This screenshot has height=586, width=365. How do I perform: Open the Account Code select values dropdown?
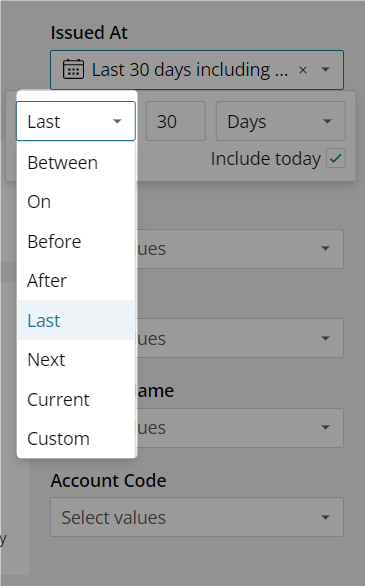(197, 517)
